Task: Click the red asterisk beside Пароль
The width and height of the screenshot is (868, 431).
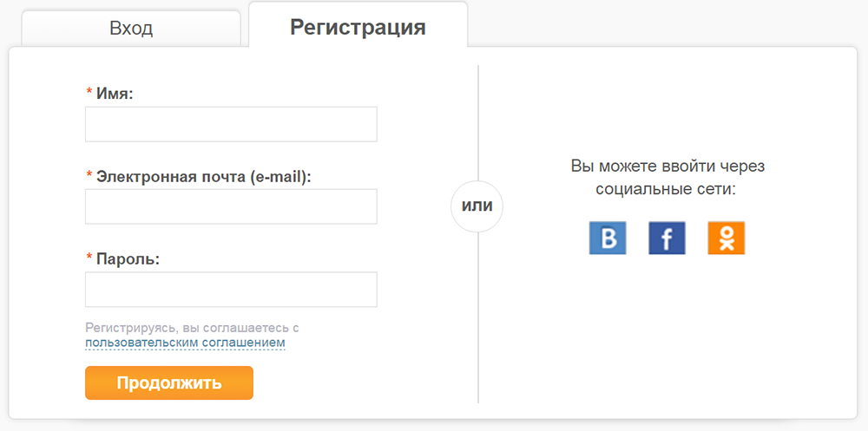Action: click(x=89, y=258)
